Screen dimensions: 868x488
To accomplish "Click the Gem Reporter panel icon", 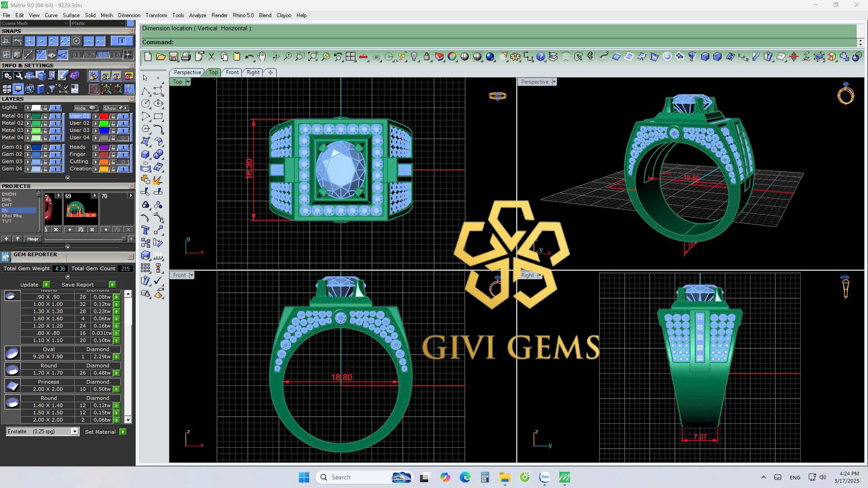I will coord(5,257).
